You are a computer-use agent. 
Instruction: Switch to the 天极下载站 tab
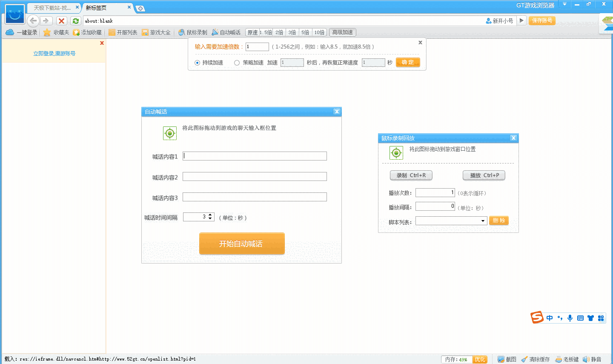tap(53, 8)
